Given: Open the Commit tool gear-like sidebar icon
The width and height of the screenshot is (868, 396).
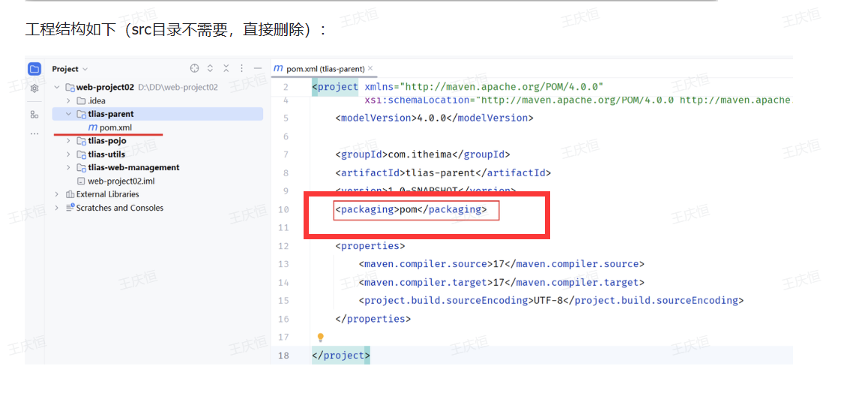Looking at the screenshot, I should click(x=34, y=88).
